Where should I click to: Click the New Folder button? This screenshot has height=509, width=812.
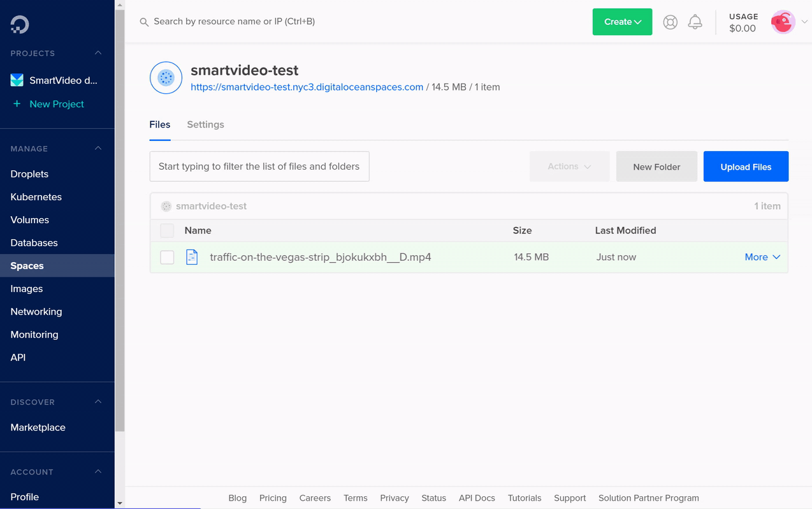click(656, 166)
